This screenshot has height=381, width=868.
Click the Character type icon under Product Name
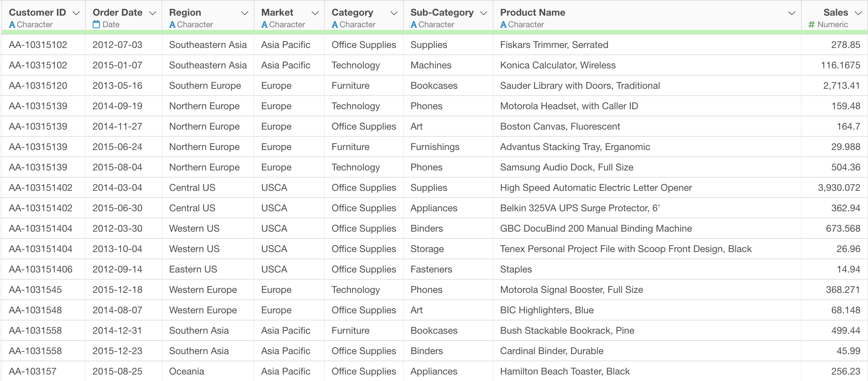503,24
